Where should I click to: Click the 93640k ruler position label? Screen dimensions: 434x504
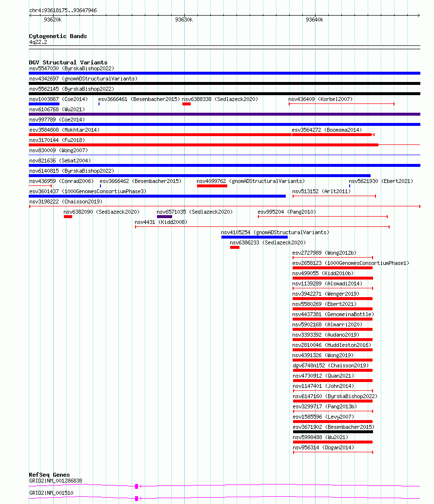point(315,20)
